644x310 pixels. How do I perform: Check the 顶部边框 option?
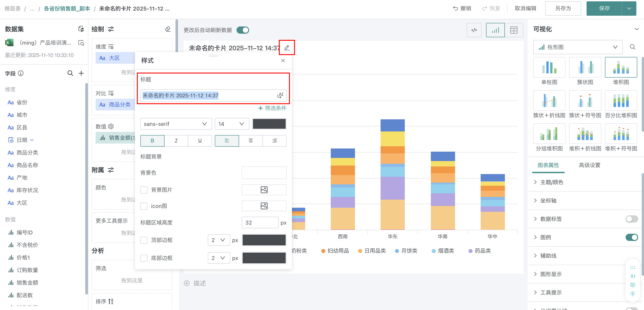(x=144, y=240)
